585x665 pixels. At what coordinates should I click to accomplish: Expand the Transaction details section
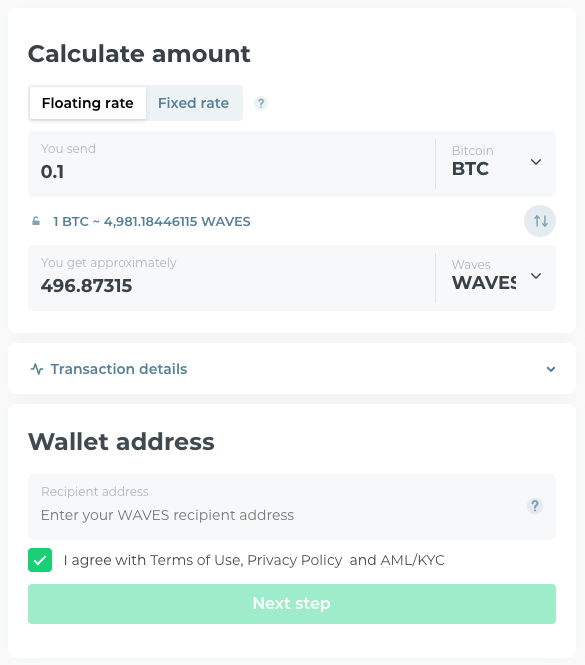pyautogui.click(x=292, y=369)
